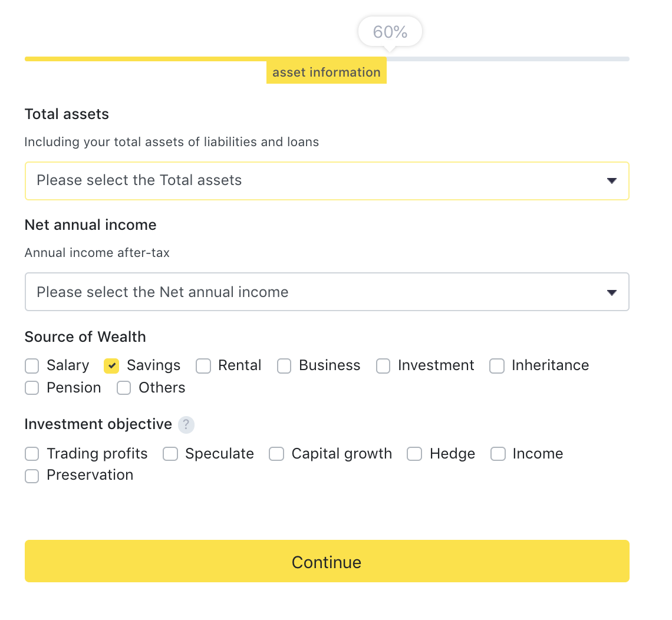Check the Inheritance checkbox
The height and width of the screenshot is (620, 672).
click(497, 366)
